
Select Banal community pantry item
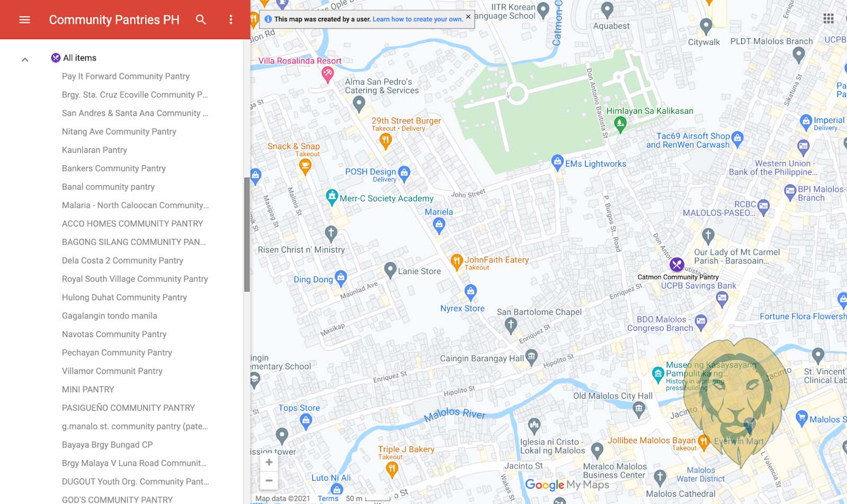(108, 187)
